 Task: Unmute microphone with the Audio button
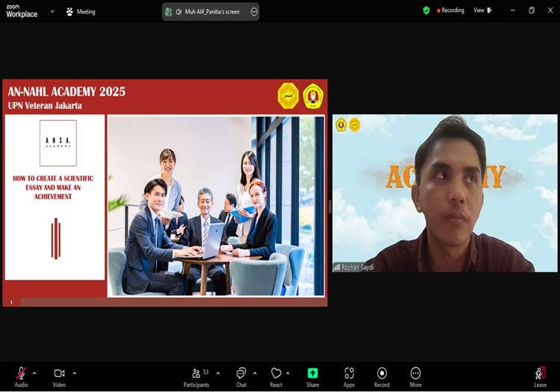(21, 374)
